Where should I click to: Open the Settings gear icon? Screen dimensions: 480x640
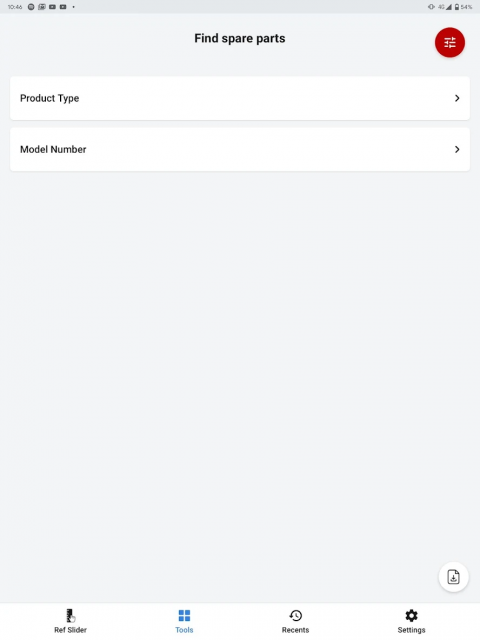coord(411,615)
